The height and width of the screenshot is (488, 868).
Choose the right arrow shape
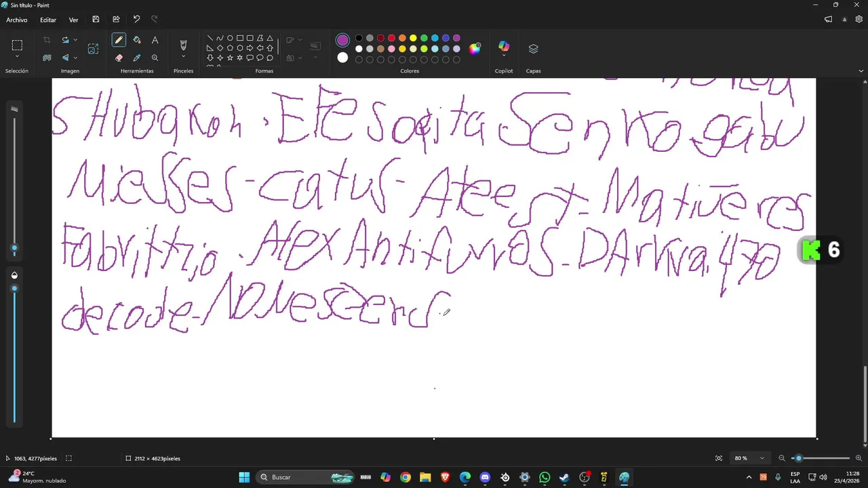pyautogui.click(x=250, y=48)
